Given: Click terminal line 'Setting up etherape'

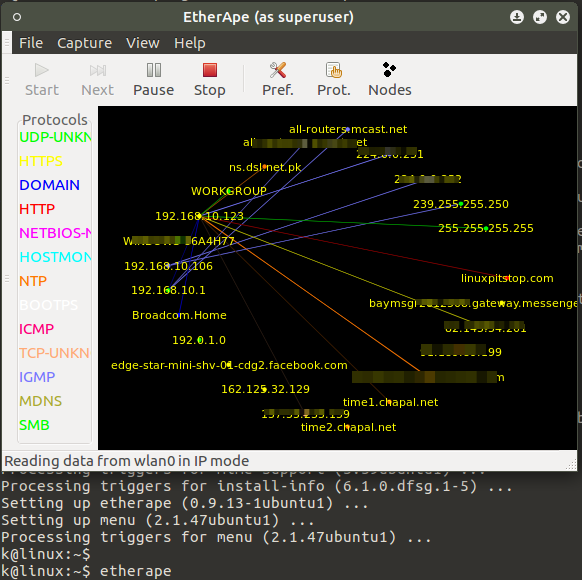Looking at the screenshot, I should tap(185, 503).
